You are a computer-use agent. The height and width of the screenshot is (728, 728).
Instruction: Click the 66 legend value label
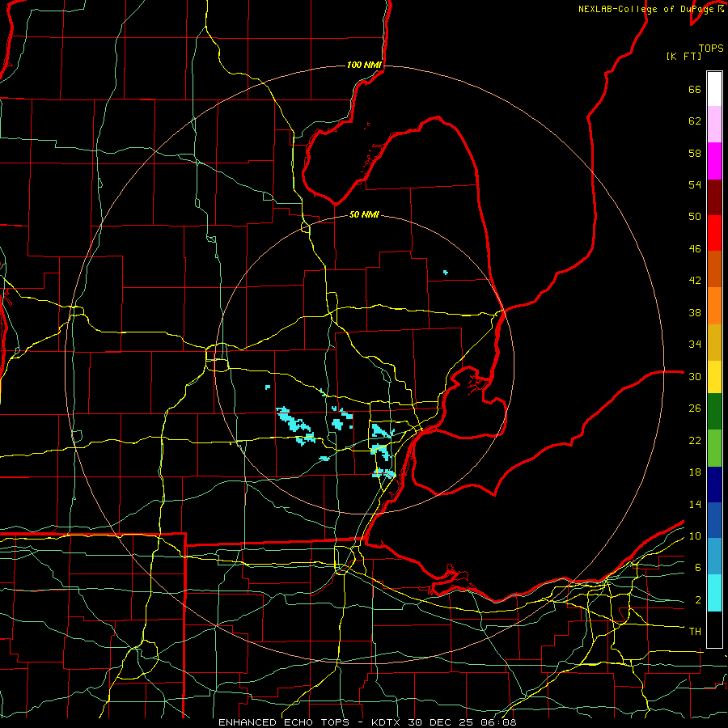pyautogui.click(x=695, y=90)
